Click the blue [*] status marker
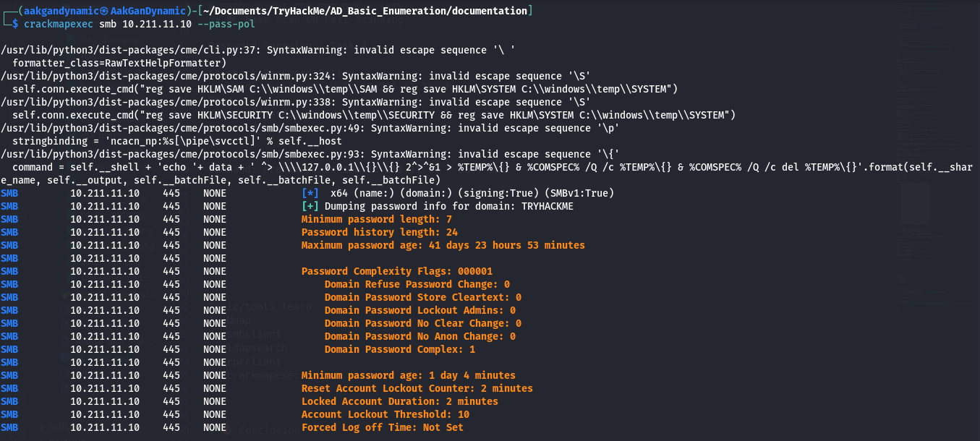980x441 pixels. (310, 194)
